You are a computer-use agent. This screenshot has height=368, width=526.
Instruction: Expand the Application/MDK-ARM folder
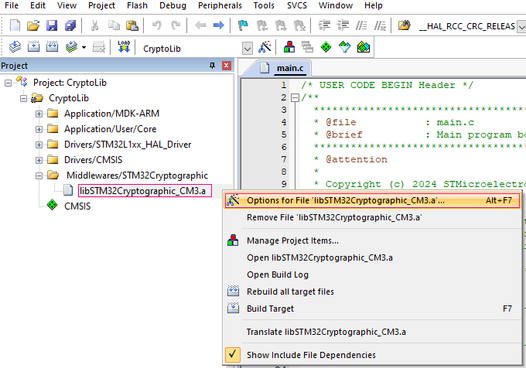(39, 114)
